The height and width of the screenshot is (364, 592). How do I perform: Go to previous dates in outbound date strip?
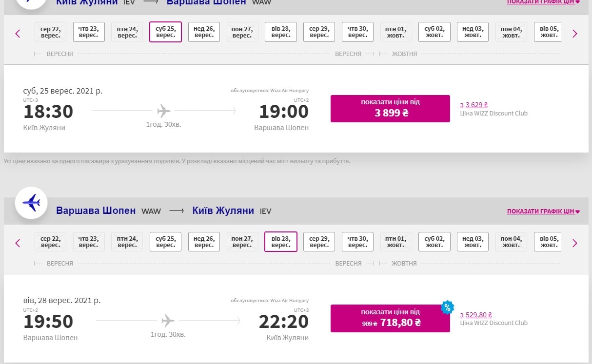tap(18, 34)
